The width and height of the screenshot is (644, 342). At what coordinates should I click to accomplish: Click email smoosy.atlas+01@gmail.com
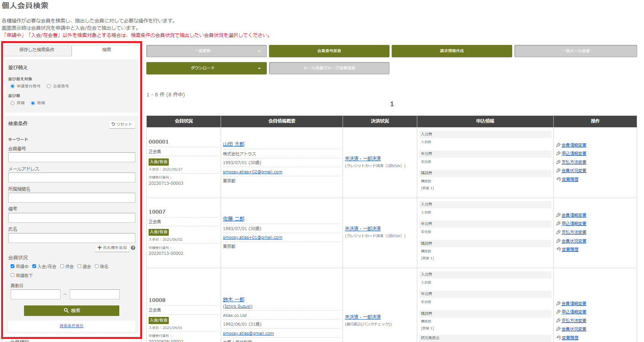click(253, 238)
